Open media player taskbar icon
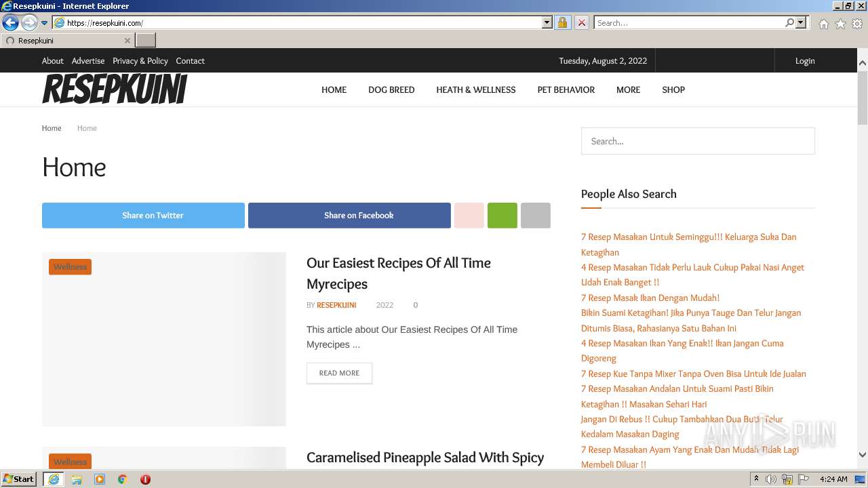This screenshot has width=868, height=488. (x=100, y=479)
